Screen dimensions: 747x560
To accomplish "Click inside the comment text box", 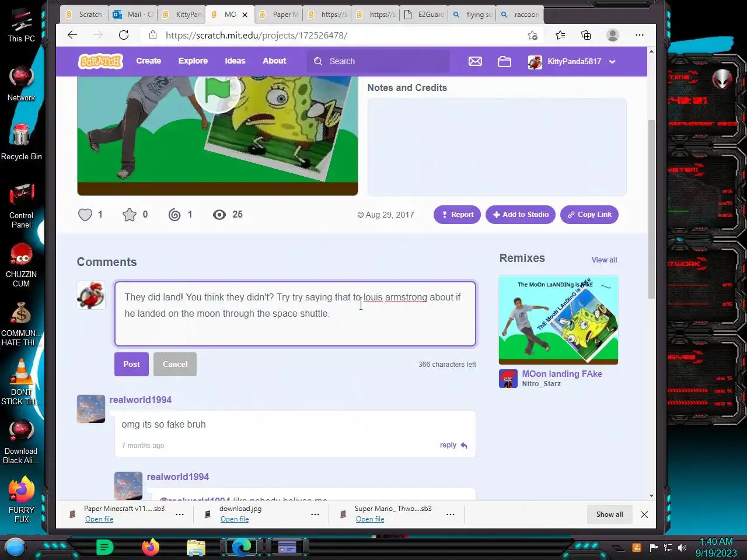I will pos(295,314).
